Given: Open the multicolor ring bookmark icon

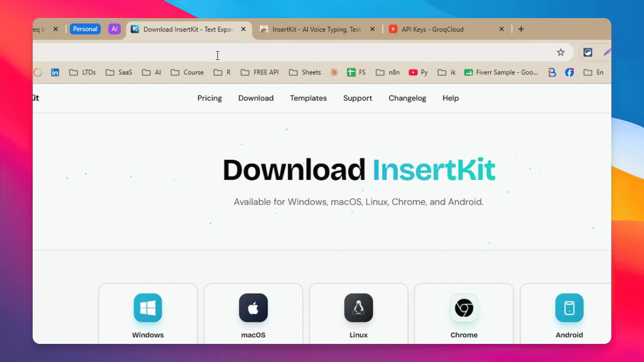Looking at the screenshot, I should pyautogui.click(x=38, y=72).
